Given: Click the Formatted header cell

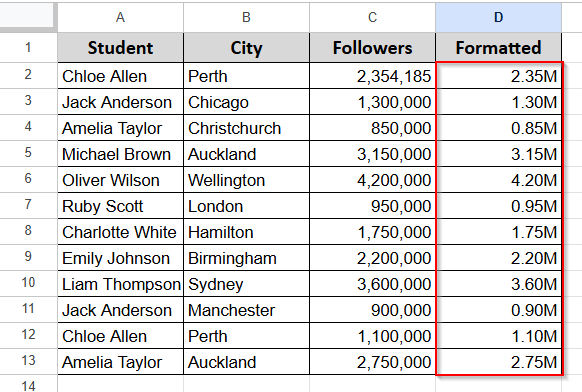Looking at the screenshot, I should (498, 48).
